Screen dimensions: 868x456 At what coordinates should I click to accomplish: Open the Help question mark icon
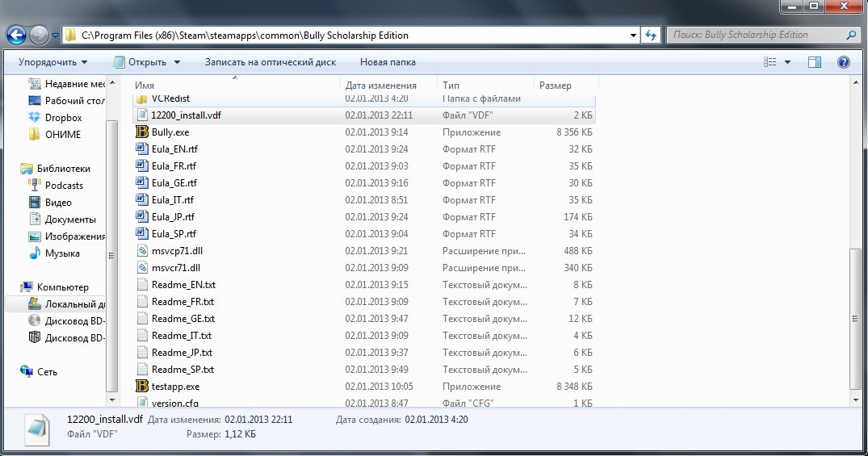click(x=844, y=62)
